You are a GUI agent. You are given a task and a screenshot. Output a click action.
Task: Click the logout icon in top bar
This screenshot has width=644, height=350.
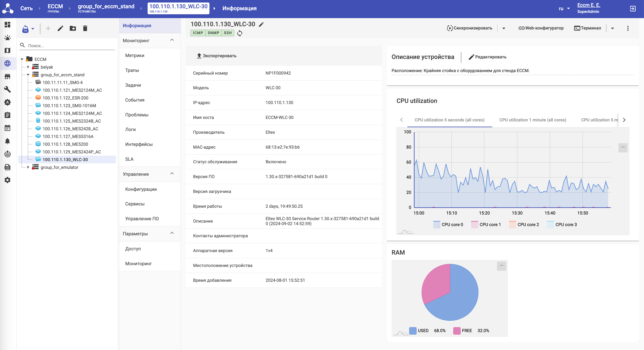pyautogui.click(x=632, y=8)
